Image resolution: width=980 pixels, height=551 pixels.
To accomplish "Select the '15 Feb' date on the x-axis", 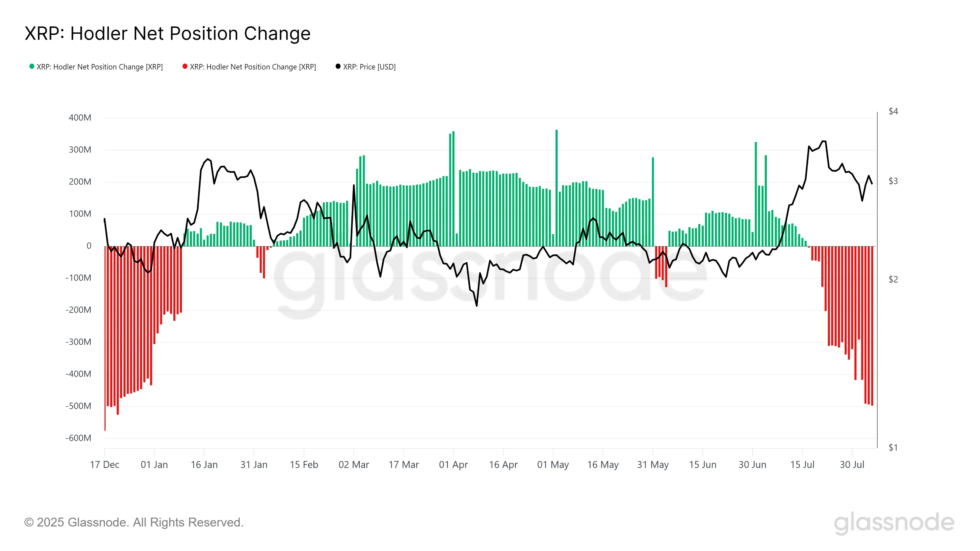I will pos(303,465).
